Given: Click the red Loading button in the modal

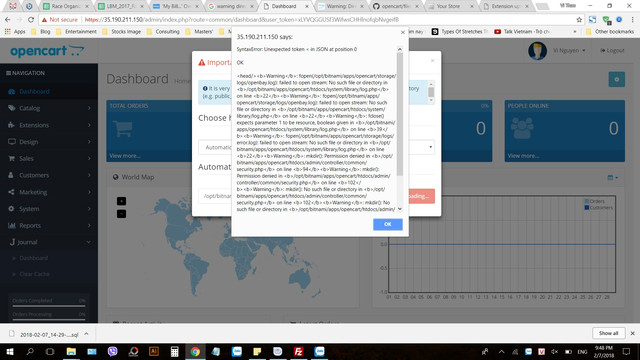Looking at the screenshot, I should pos(421,196).
